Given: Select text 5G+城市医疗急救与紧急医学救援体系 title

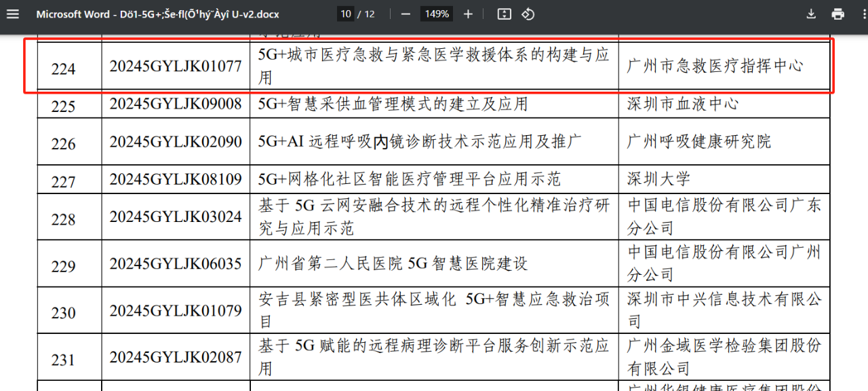Looking at the screenshot, I should (x=434, y=67).
